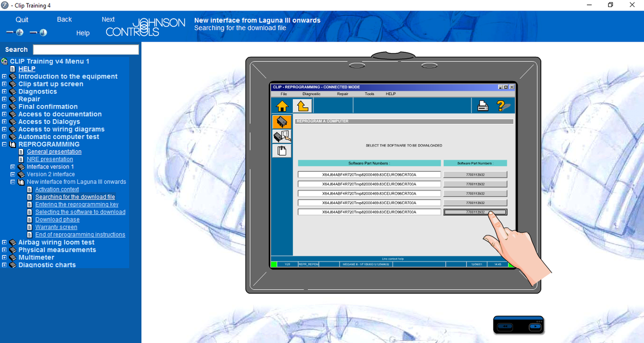The width and height of the screenshot is (644, 343).
Task: Open the General presentation link
Action: [54, 152]
